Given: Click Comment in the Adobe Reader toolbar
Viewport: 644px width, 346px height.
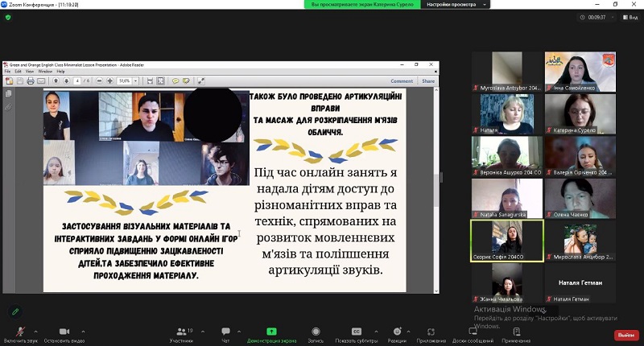Looking at the screenshot, I should [x=402, y=80].
